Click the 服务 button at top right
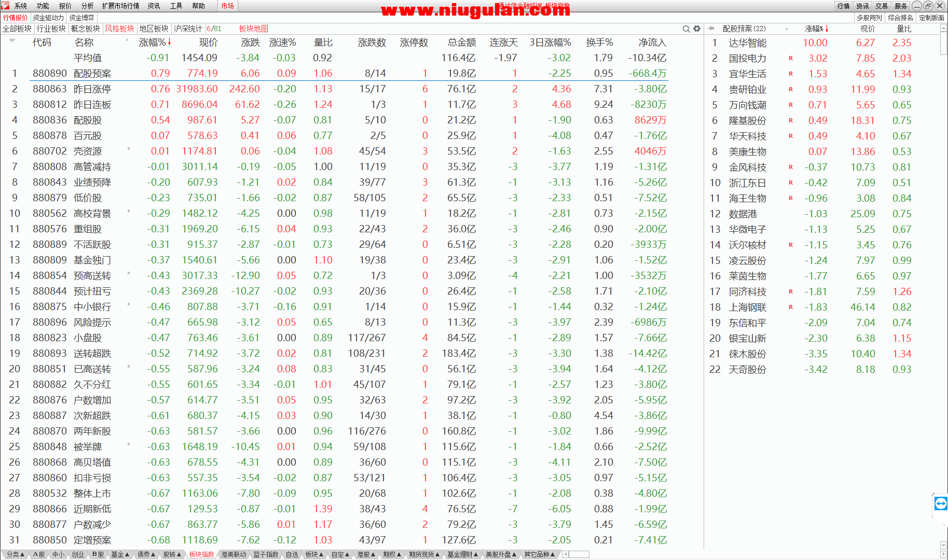The width and height of the screenshot is (948, 560). click(901, 6)
